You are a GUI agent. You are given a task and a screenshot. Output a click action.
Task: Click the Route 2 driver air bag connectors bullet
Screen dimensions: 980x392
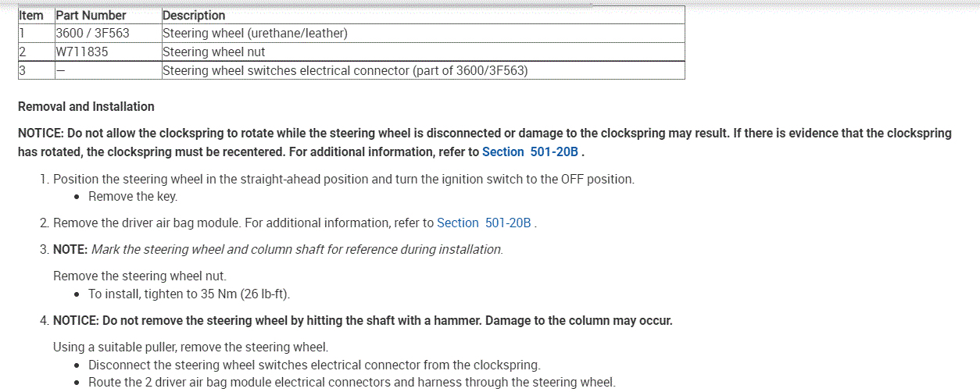pos(352,383)
